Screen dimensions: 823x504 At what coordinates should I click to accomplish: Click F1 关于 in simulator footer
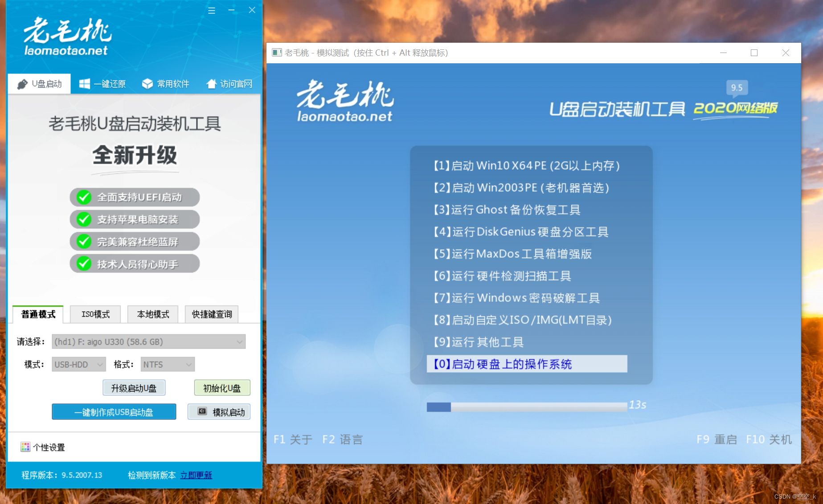point(293,439)
